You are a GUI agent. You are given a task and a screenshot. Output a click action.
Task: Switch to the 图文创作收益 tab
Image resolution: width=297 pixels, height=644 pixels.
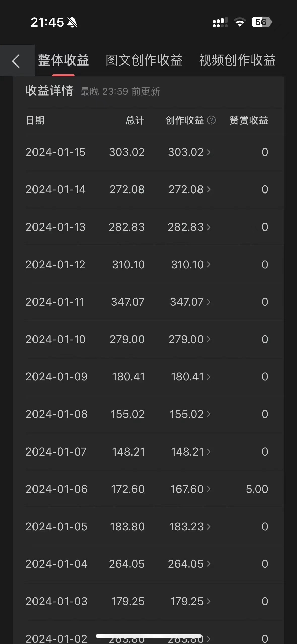pos(144,60)
